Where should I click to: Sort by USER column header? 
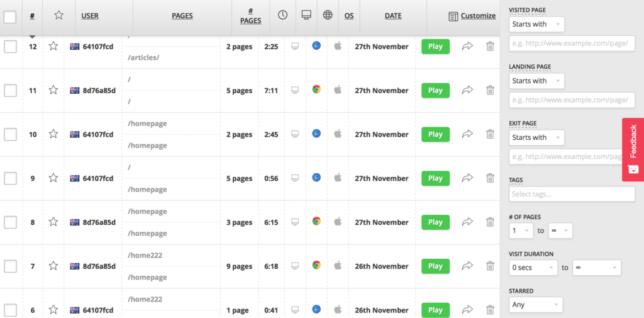click(x=90, y=16)
